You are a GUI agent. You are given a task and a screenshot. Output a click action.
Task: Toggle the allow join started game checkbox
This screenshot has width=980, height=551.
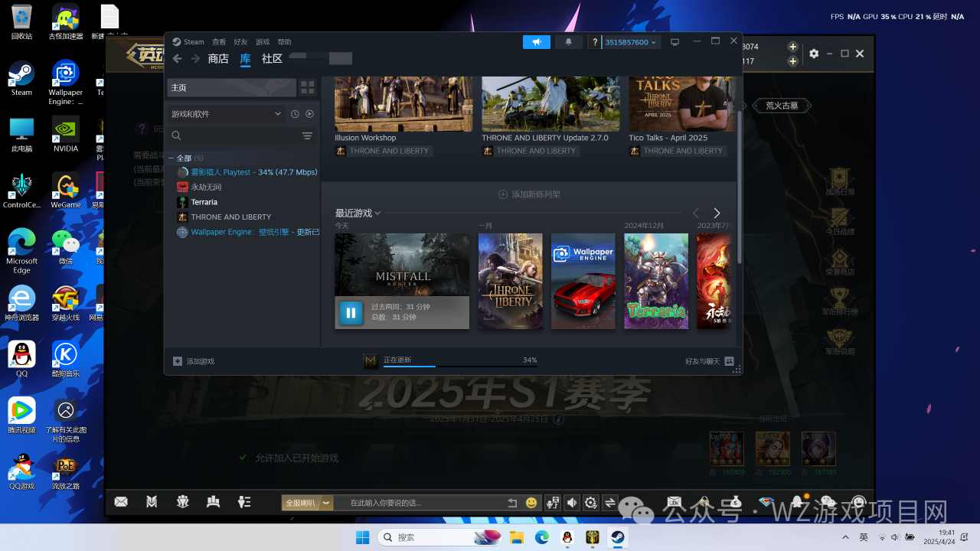click(x=243, y=458)
